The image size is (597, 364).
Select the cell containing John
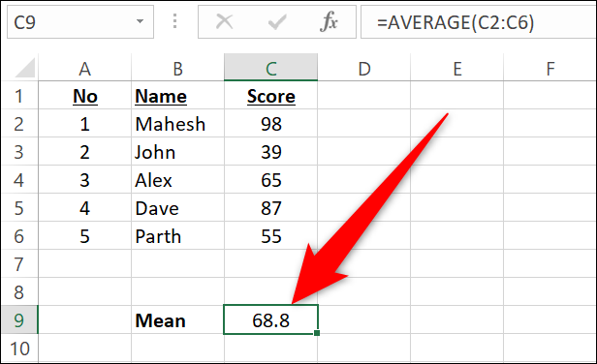pos(177,151)
